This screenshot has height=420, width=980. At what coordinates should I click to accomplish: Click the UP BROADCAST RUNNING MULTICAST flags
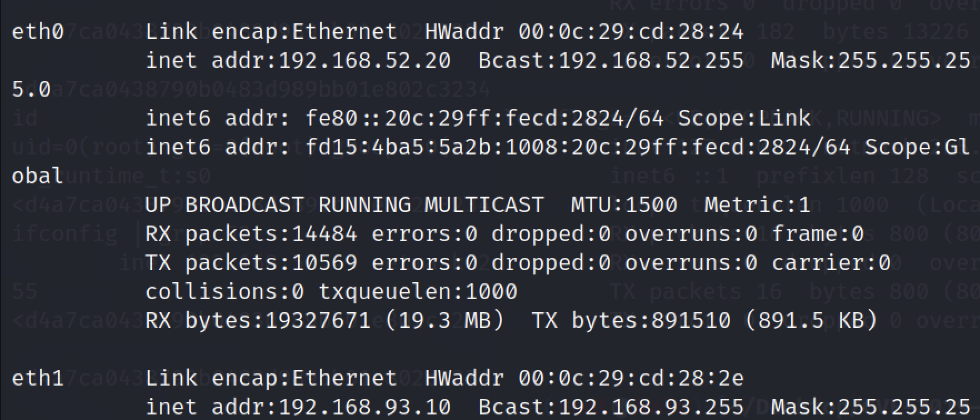point(344,205)
